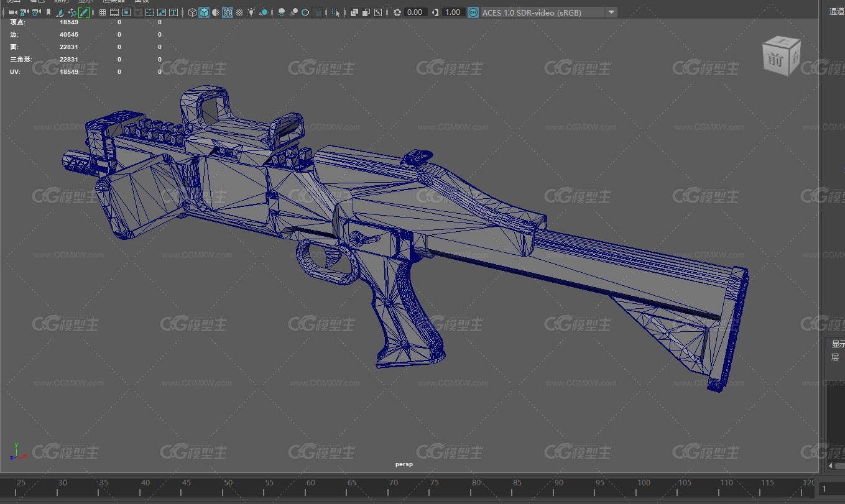Screen dimensions: 845x504
Task: Open Camera Attributes via gear-camera icon
Action: click(37, 12)
